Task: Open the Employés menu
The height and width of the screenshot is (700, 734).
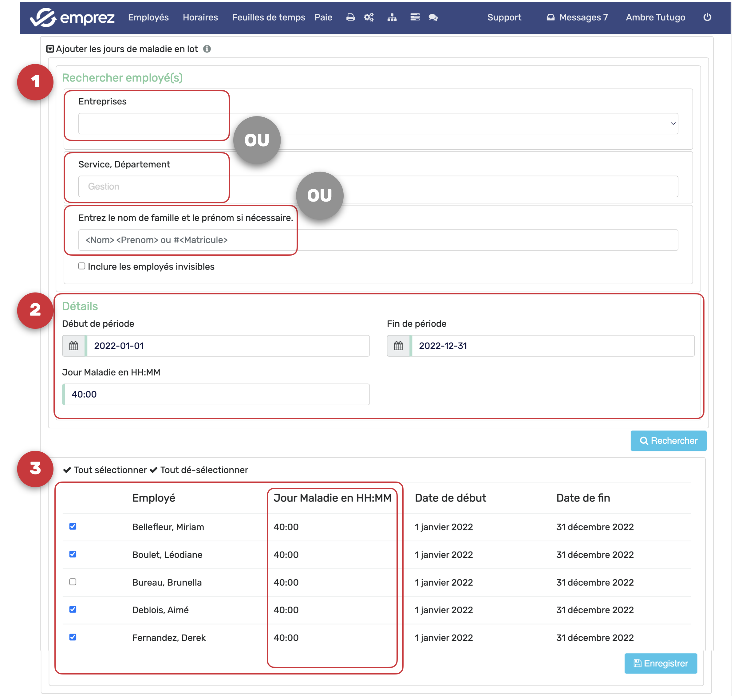Action: (x=148, y=17)
